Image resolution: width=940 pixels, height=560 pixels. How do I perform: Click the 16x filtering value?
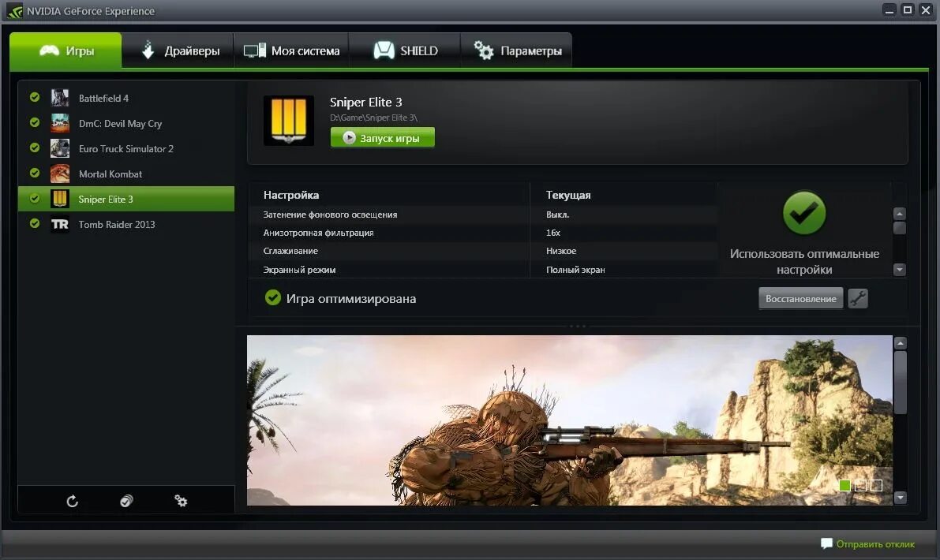(553, 233)
